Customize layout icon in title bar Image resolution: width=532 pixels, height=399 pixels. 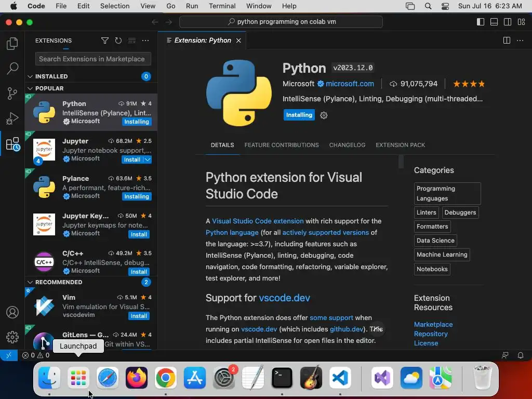coord(521,22)
